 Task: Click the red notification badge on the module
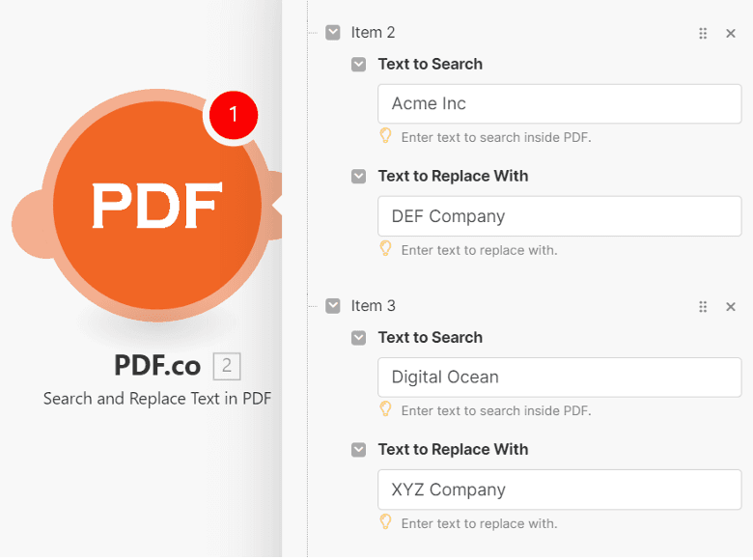[x=233, y=115]
